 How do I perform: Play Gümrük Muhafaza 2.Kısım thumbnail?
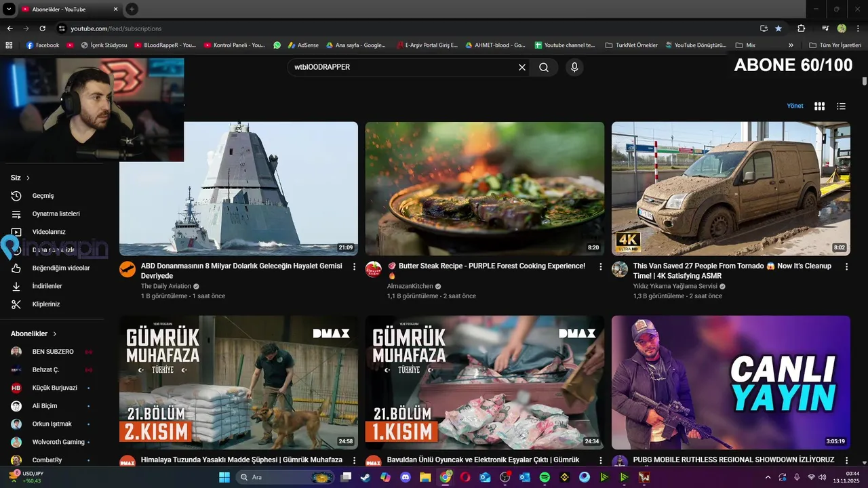tap(239, 382)
